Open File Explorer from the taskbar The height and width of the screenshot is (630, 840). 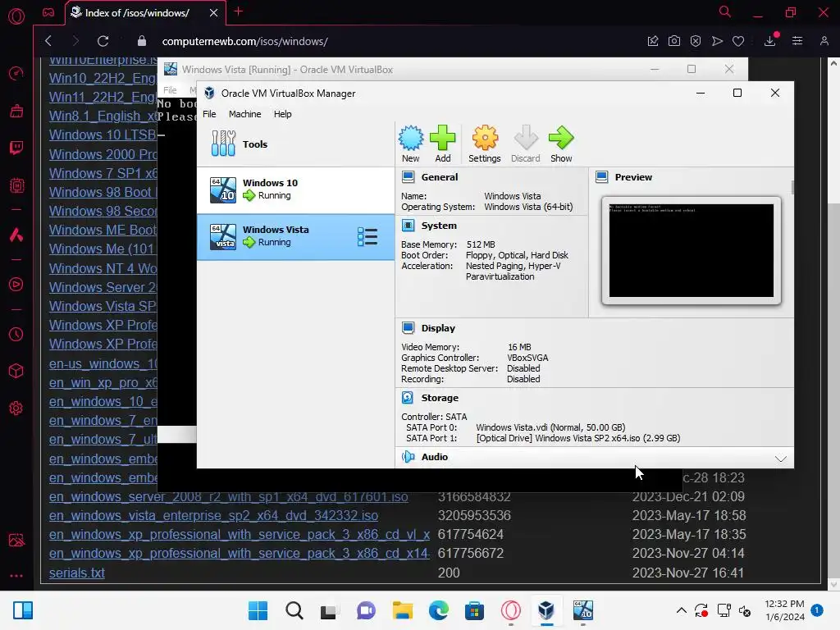(402, 610)
